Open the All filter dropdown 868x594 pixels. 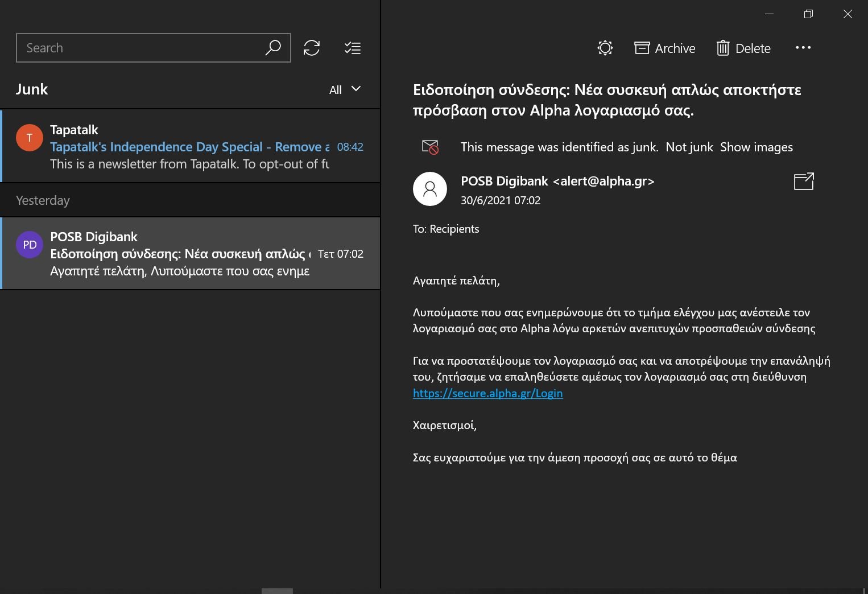(x=345, y=89)
